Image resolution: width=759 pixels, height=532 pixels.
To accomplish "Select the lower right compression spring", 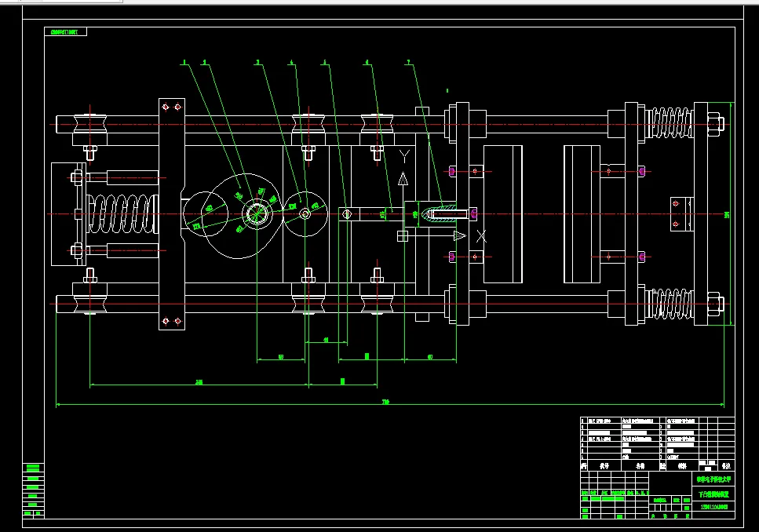I will [x=670, y=304].
